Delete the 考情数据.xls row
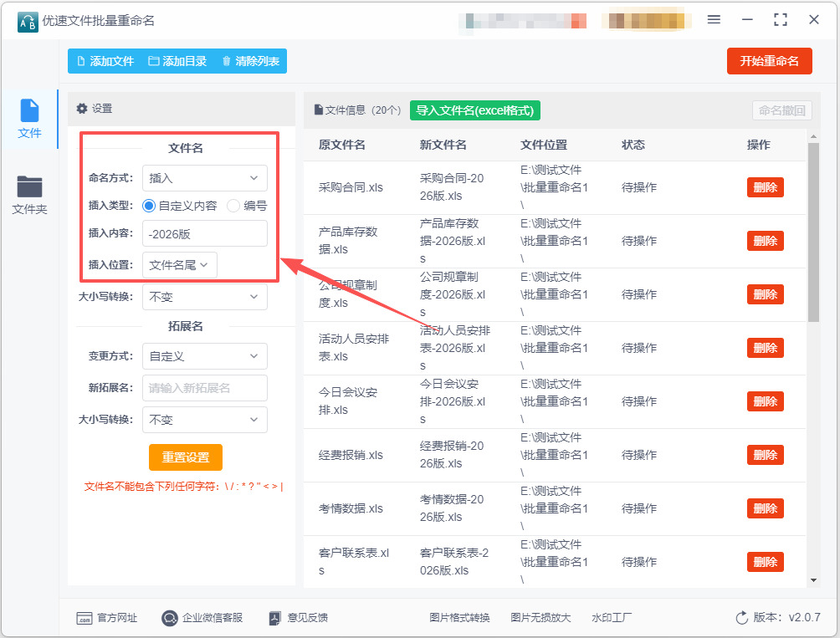The image size is (840, 638). coord(765,508)
